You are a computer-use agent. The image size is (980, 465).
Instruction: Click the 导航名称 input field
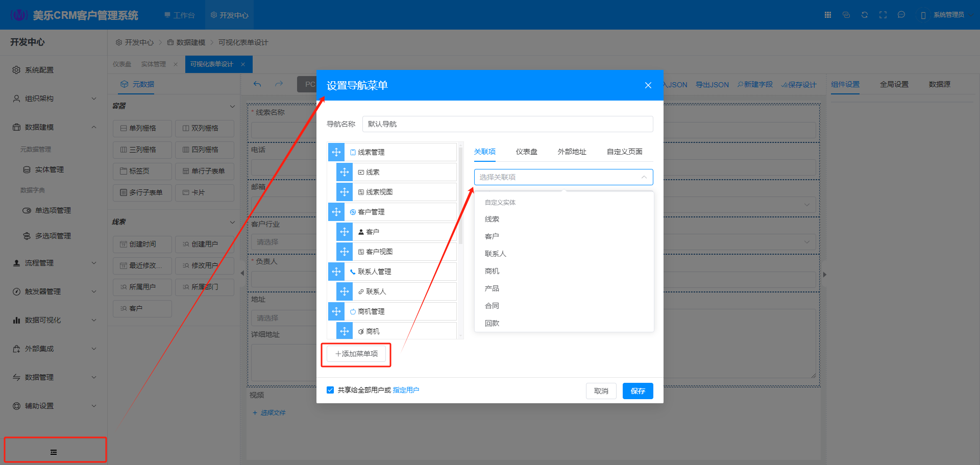coord(507,124)
